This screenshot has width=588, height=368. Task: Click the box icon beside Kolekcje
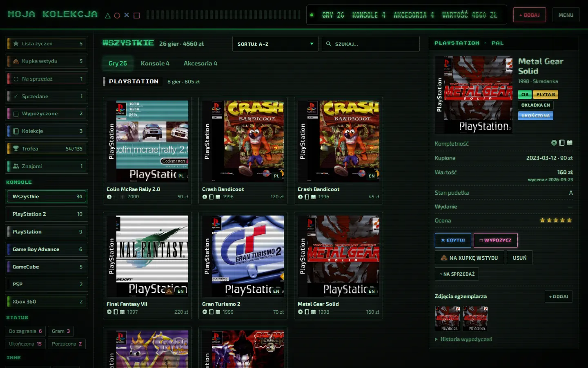coord(16,131)
